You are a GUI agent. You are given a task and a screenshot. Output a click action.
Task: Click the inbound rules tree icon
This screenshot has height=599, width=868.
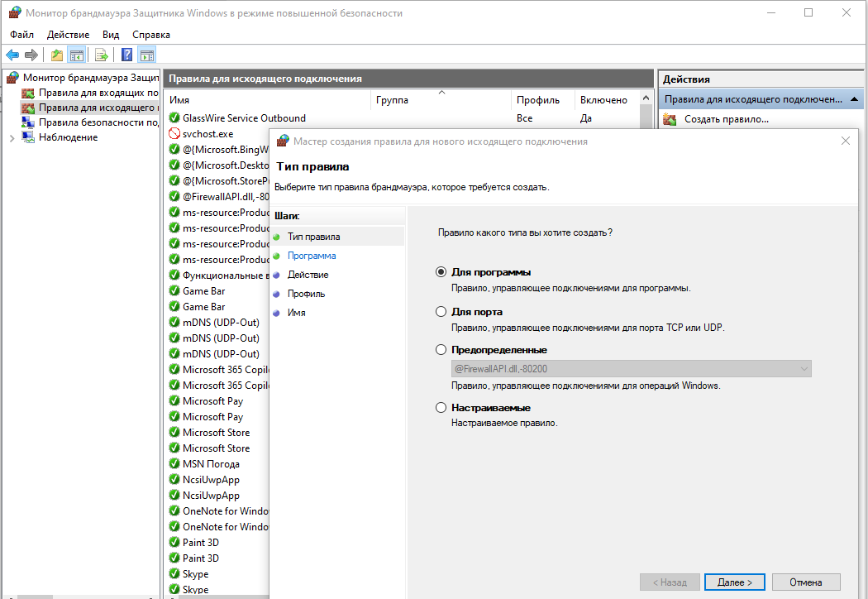point(27,93)
